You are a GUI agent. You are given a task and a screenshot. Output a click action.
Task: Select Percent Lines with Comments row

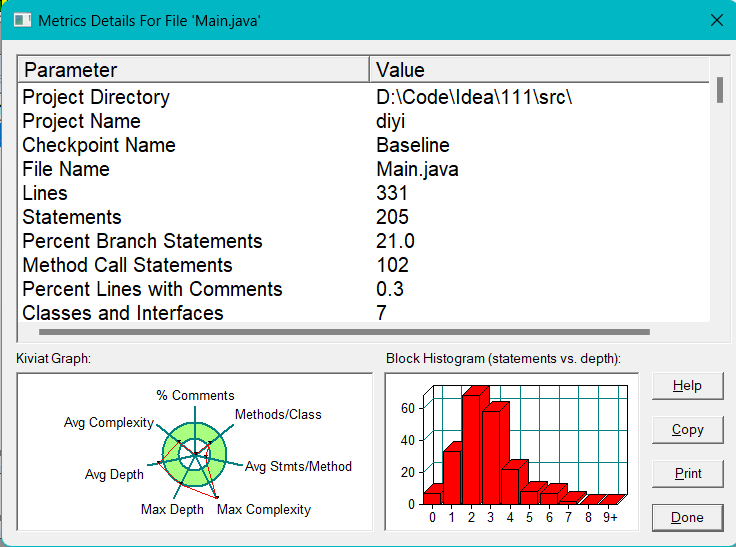click(364, 289)
